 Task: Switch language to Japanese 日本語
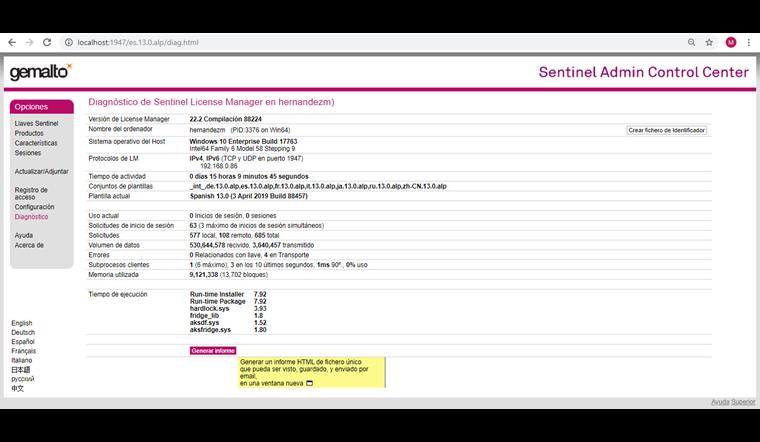click(x=21, y=370)
